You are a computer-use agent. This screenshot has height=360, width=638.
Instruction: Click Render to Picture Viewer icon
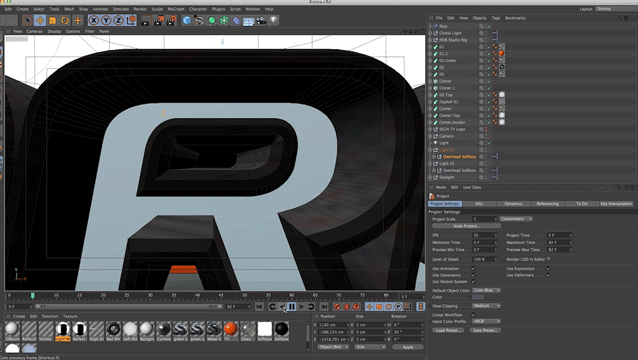[158, 20]
